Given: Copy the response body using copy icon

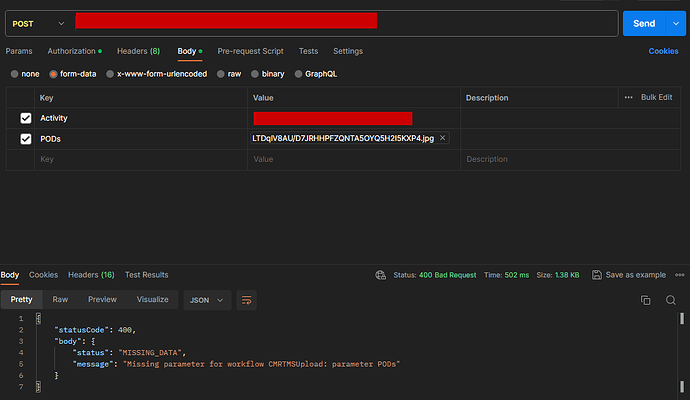Looking at the screenshot, I should coord(645,299).
